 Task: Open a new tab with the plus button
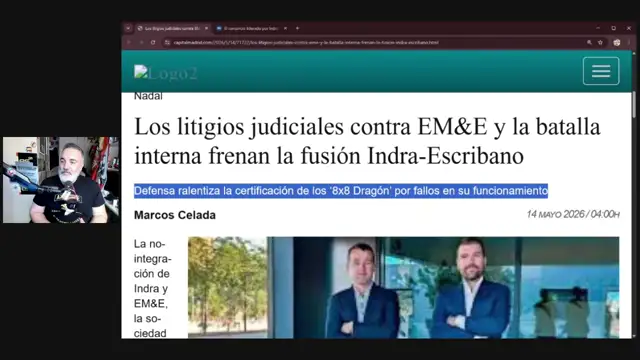(x=298, y=28)
